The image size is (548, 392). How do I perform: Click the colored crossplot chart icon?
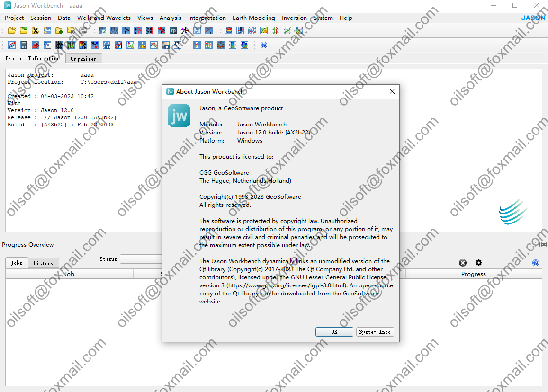pos(130,45)
